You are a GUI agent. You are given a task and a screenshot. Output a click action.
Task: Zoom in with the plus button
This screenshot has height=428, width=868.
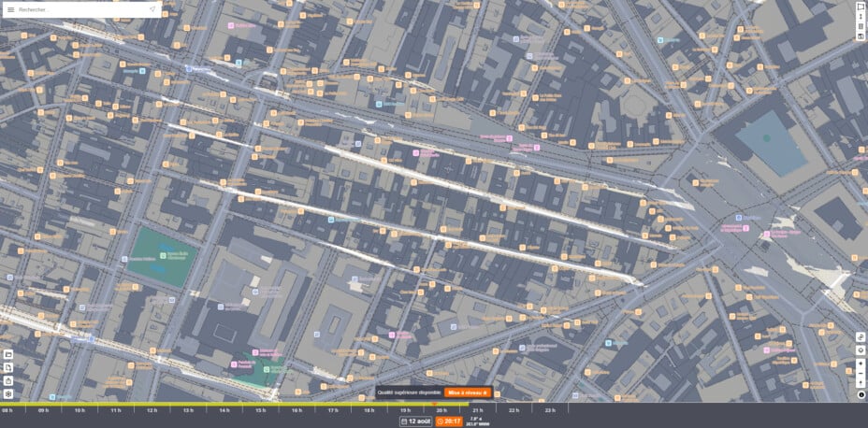(x=861, y=364)
